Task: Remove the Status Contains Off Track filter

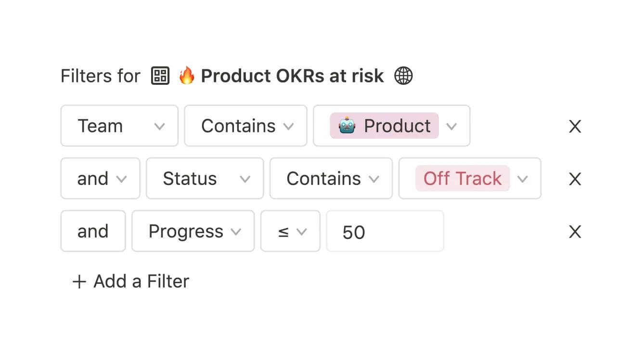Action: tap(575, 179)
